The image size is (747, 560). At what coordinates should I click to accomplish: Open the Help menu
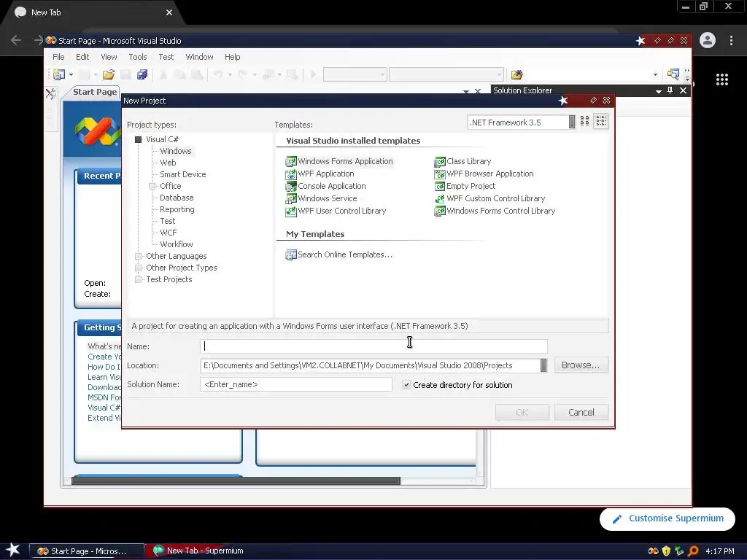click(x=232, y=57)
